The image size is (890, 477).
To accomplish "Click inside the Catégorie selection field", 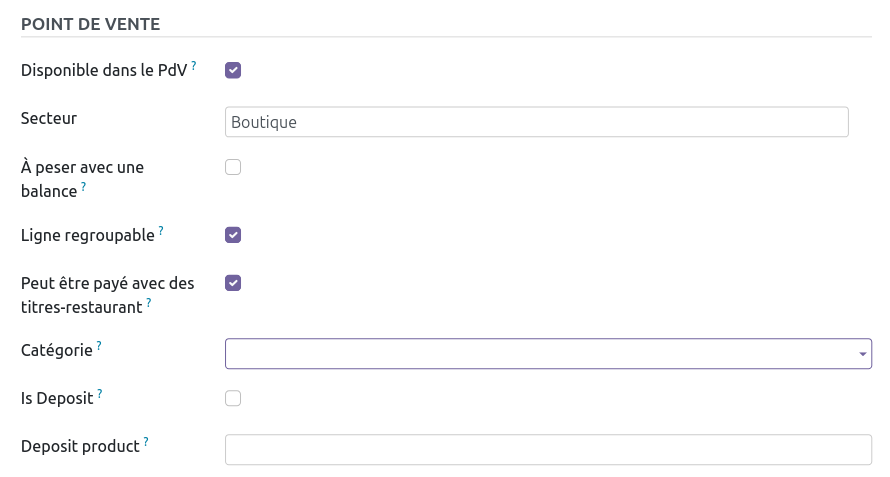I will (x=540, y=354).
